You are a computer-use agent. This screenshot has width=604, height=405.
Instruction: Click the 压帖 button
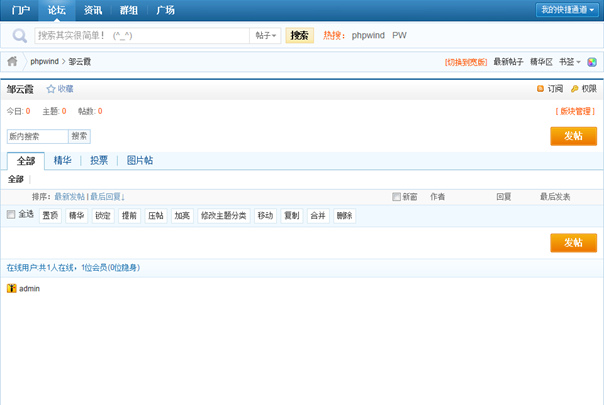156,216
